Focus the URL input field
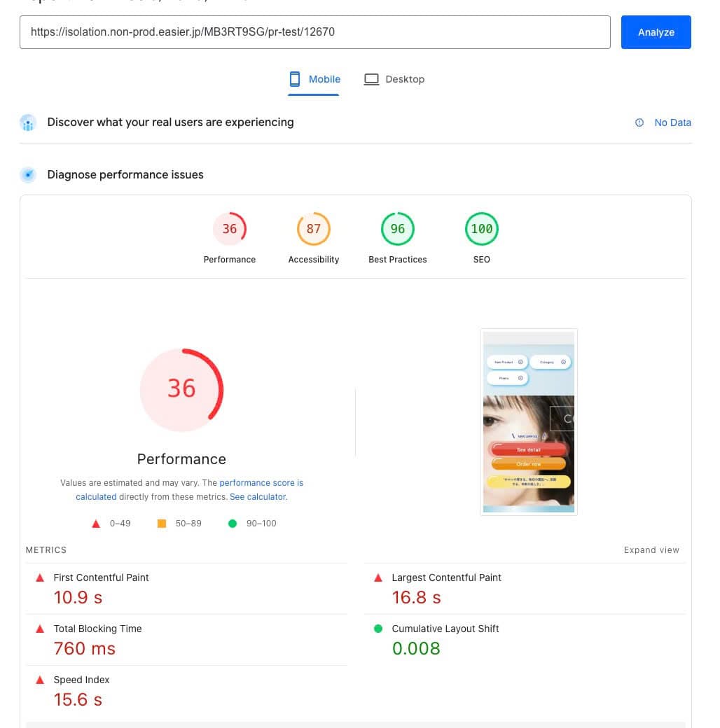 [x=314, y=32]
